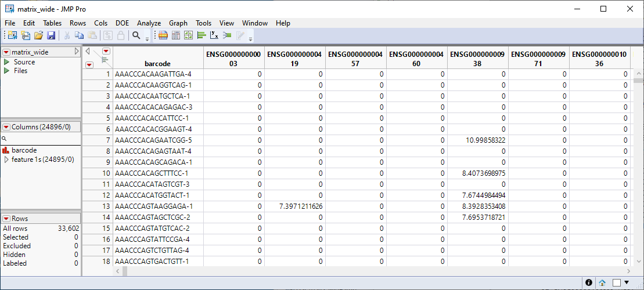Image resolution: width=644 pixels, height=290 pixels.
Task: Open the Tools menu
Action: [x=204, y=23]
